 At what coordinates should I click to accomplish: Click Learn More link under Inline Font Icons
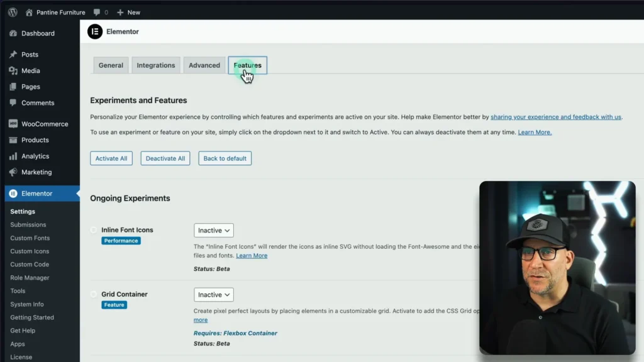[252, 255]
